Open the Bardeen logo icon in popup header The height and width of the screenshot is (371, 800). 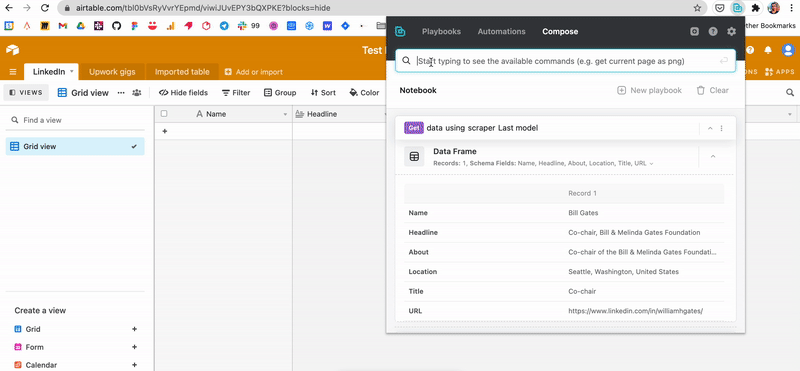click(401, 32)
